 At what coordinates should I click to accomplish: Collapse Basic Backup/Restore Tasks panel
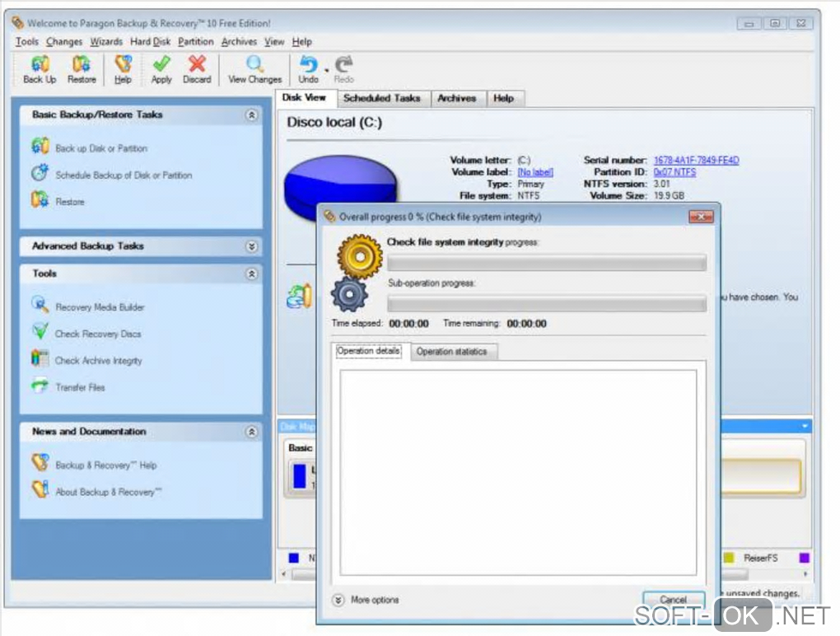point(251,115)
